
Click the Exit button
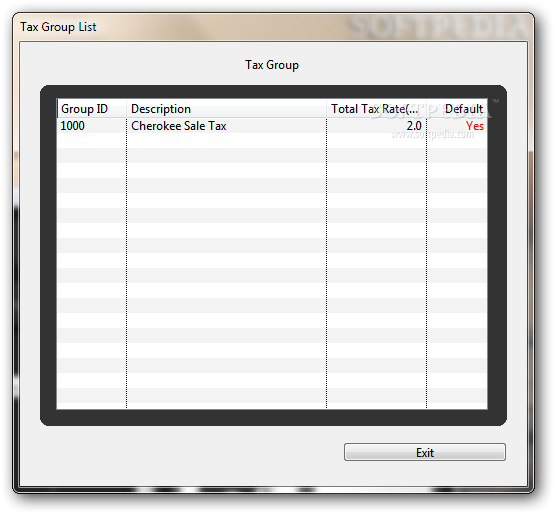[424, 452]
